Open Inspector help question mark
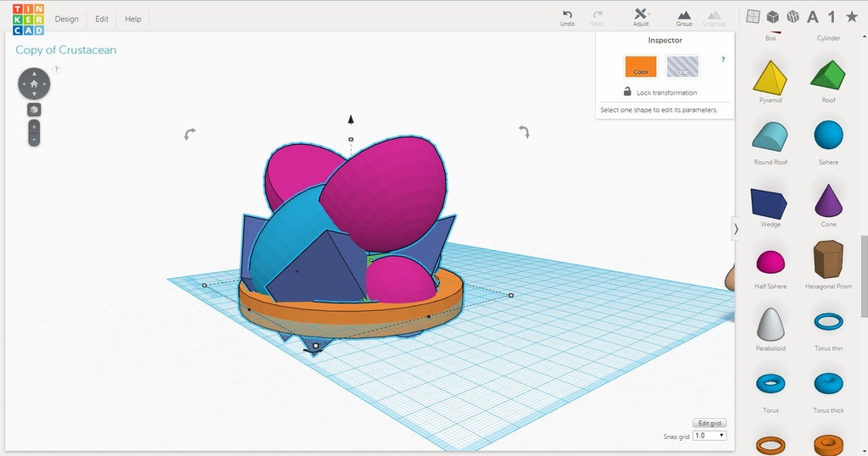 pos(723,60)
